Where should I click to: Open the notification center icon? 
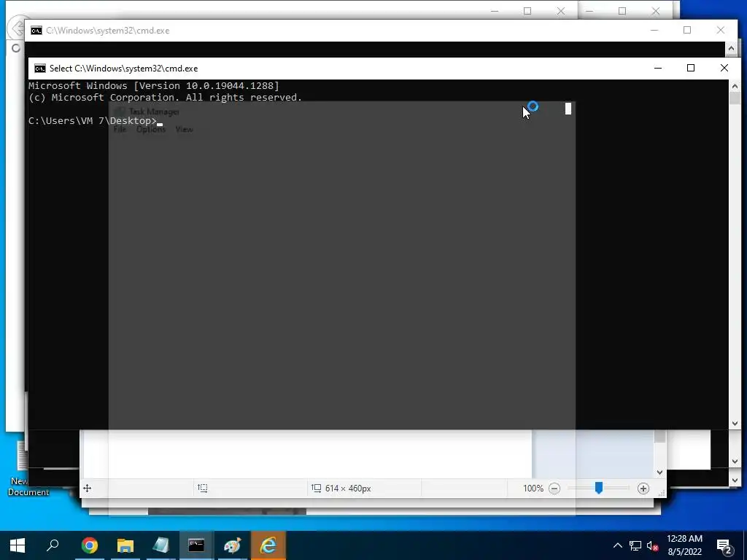click(x=724, y=545)
